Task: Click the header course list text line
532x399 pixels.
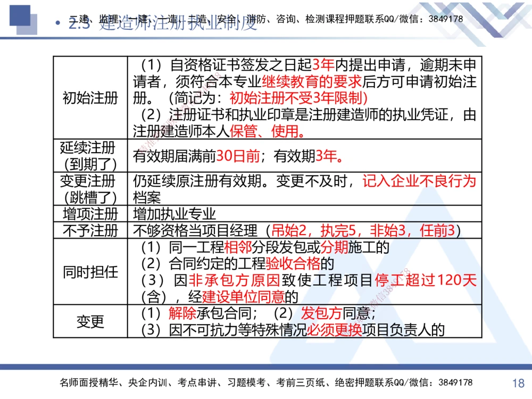Action: pyautogui.click(x=266, y=16)
